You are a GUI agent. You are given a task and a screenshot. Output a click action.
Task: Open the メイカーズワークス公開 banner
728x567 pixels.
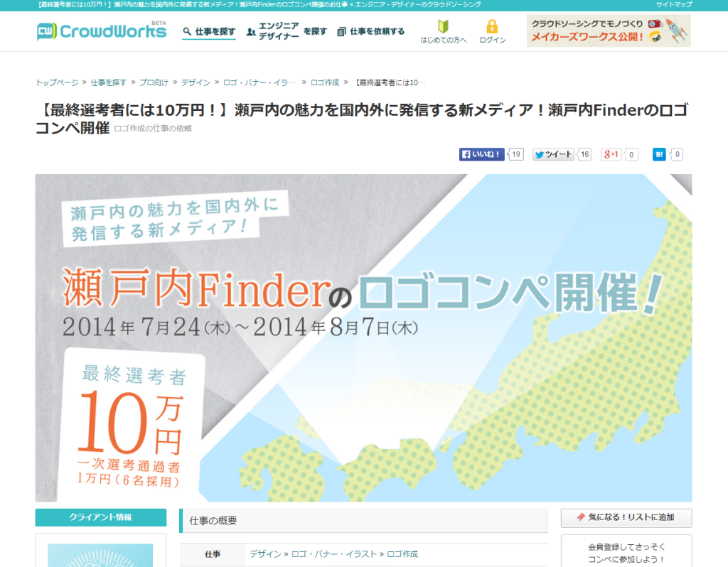(x=609, y=31)
